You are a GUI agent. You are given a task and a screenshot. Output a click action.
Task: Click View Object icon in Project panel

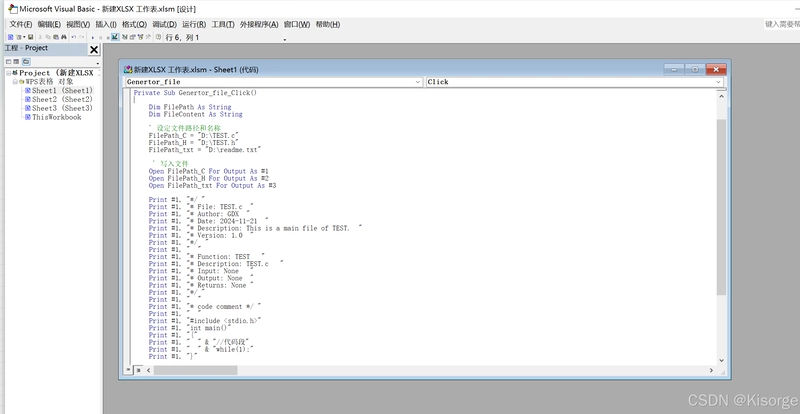[x=16, y=62]
